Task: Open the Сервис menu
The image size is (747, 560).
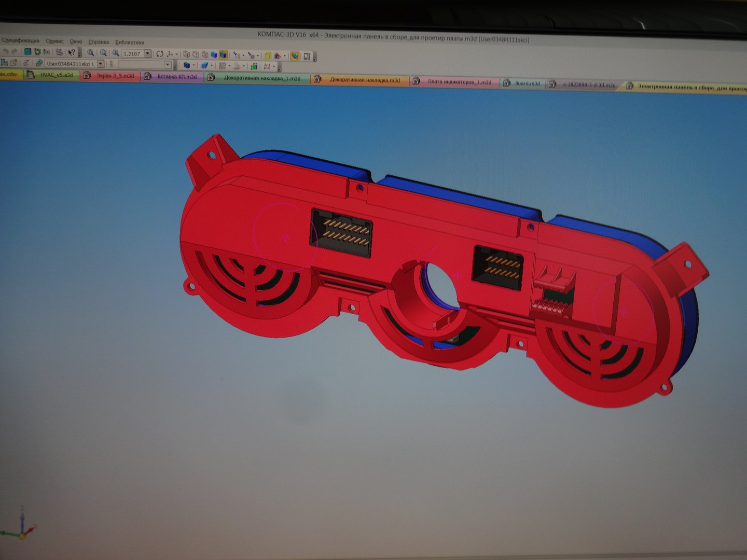Action: 54,41
